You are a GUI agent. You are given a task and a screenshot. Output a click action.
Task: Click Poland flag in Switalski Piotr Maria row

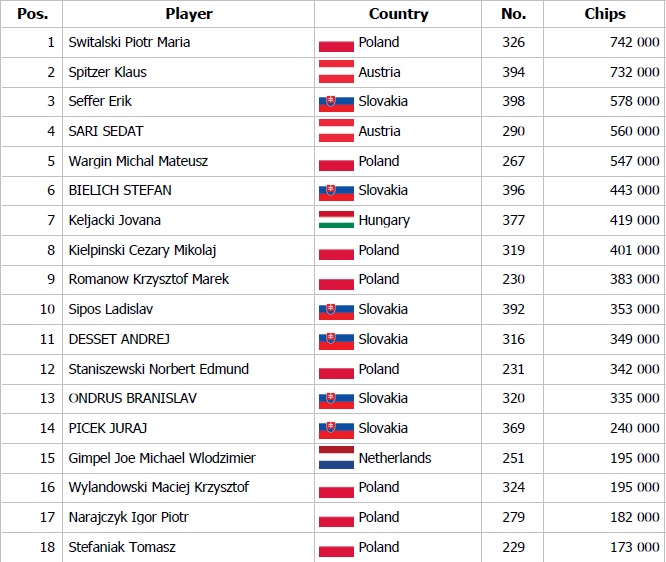click(336, 44)
